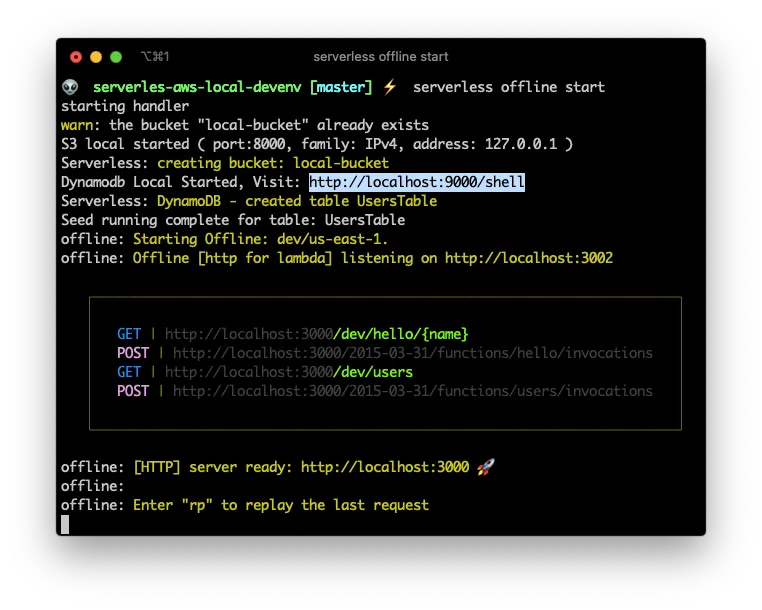Viewport: 762px width, 610px height.
Task: Click the 'serverles-aws-local-devenv' directory name
Action: [197, 87]
